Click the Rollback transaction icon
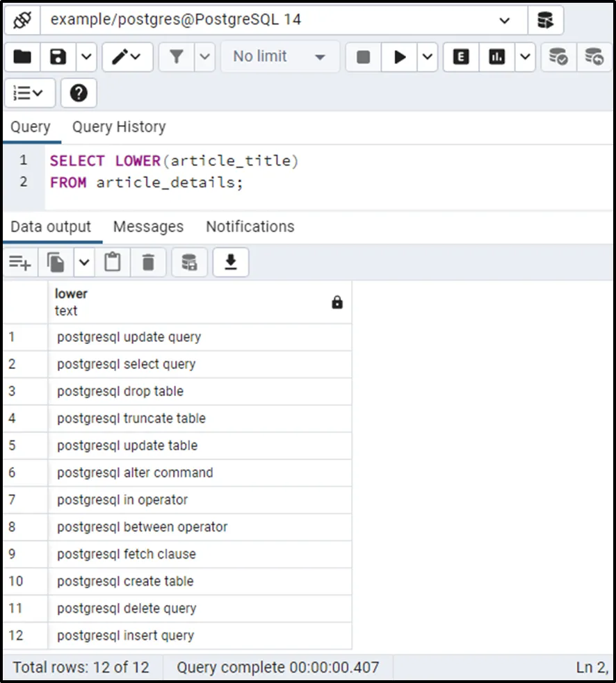Screen dimensions: 616x683 (x=593, y=57)
